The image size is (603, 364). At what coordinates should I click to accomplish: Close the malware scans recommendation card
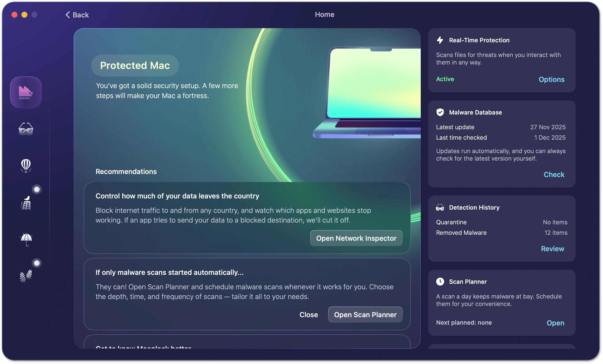[309, 314]
